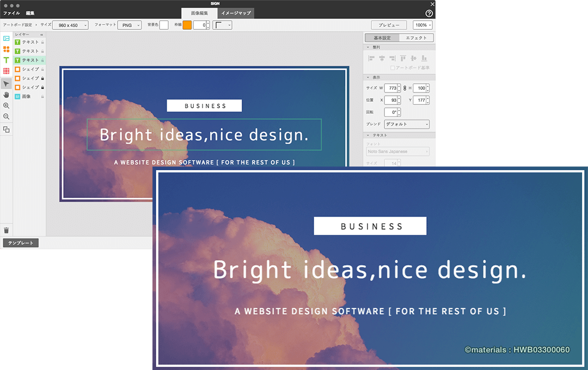Viewport: 588px width, 370px height.
Task: Select the first シェイプ layer
Action: point(29,69)
